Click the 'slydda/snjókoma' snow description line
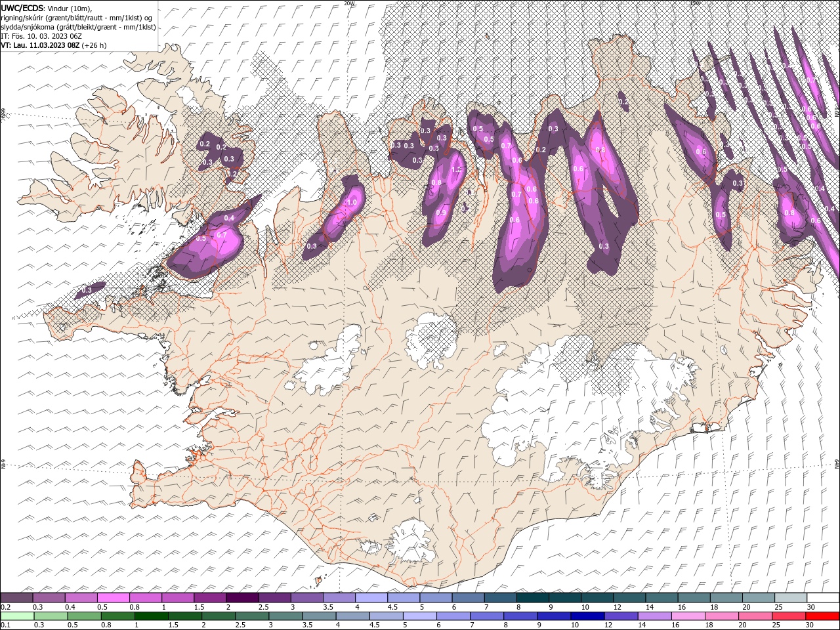 pos(79,27)
